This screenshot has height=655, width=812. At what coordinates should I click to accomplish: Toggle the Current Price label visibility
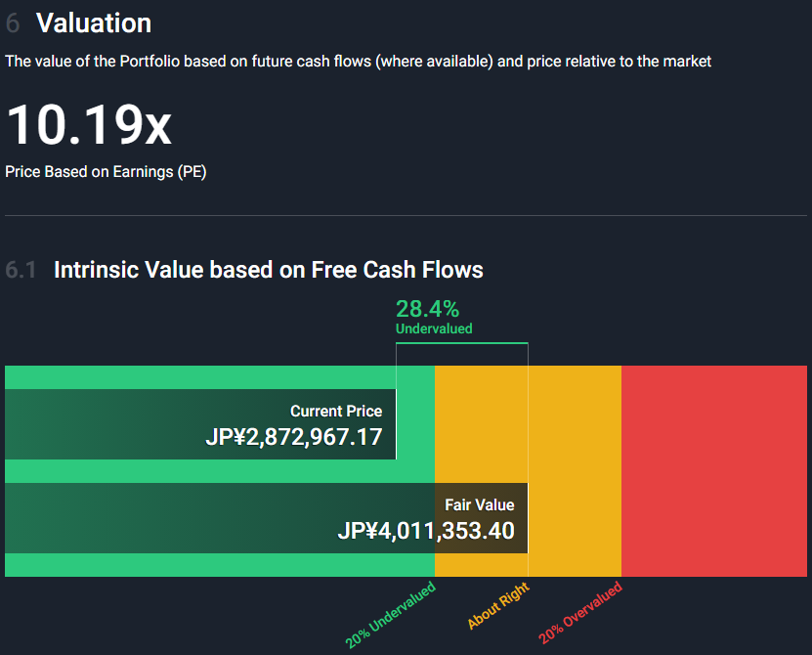pyautogui.click(x=336, y=411)
